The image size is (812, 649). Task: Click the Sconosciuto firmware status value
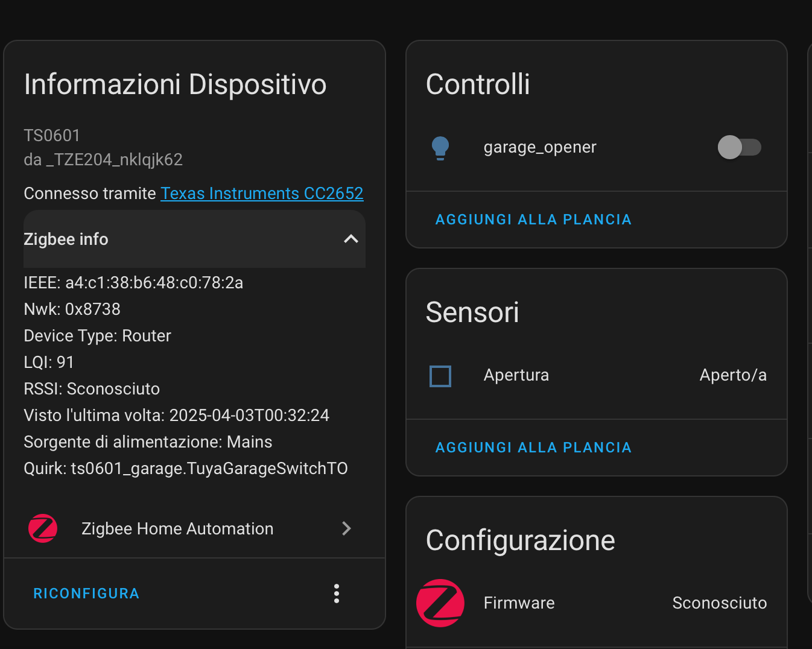point(720,603)
